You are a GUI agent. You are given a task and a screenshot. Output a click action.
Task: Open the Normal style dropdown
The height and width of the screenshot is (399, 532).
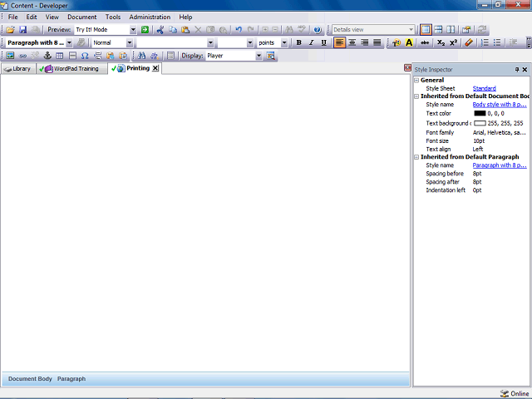click(x=130, y=42)
